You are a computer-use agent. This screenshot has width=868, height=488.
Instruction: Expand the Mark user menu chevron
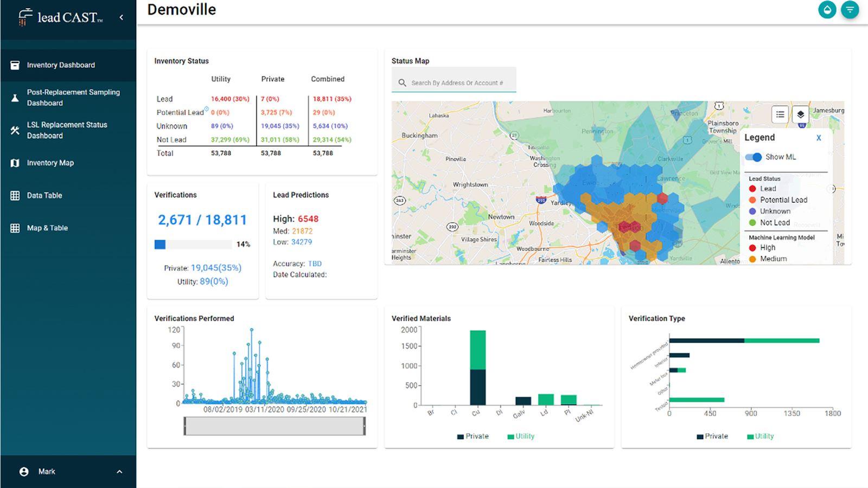119,472
